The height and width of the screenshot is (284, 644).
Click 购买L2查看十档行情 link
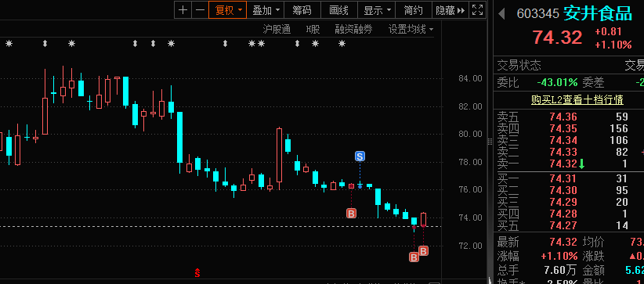coord(577,99)
